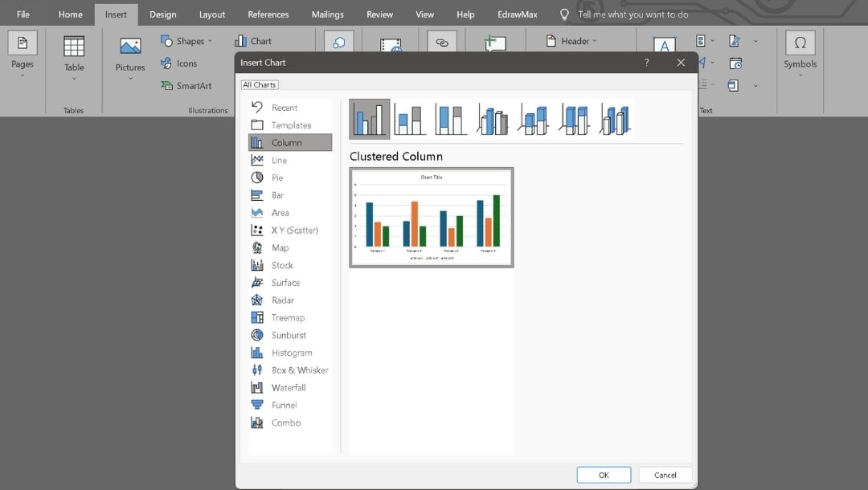Choose the 100% Stacked Column subtype
Image resolution: width=868 pixels, height=490 pixels.
pos(450,118)
